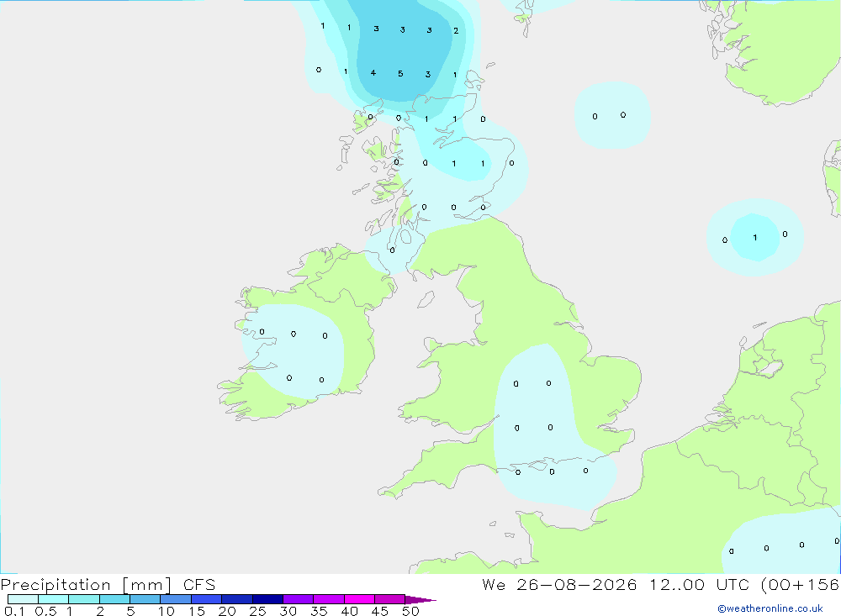Choose the 40–45 mm magenta legend swatch
This screenshot has height=616, width=841.
pos(359,599)
